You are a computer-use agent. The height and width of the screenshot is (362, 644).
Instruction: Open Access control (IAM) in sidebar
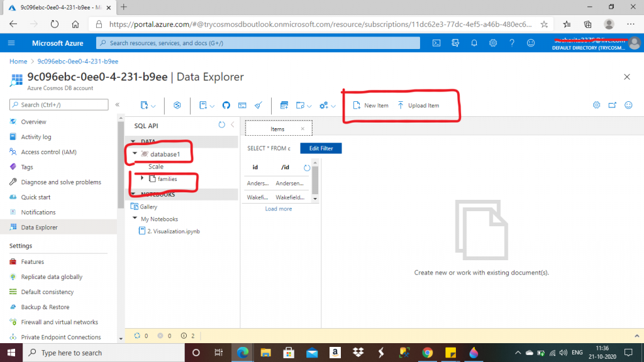[x=48, y=151]
